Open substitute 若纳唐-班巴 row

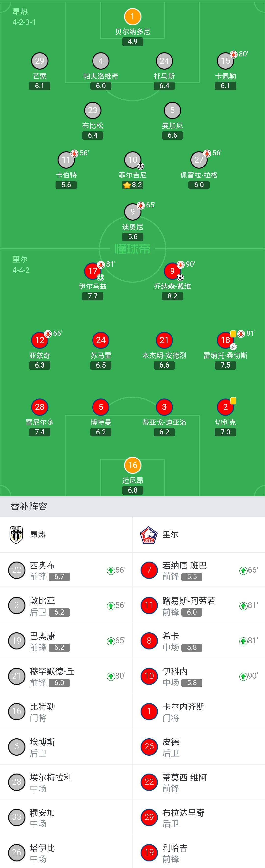coord(199,570)
